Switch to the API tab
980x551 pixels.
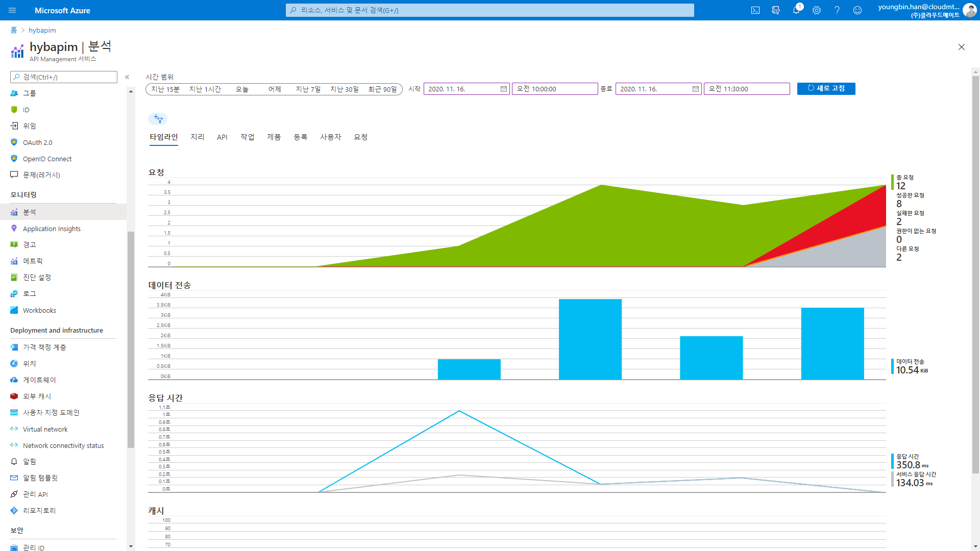pos(222,137)
